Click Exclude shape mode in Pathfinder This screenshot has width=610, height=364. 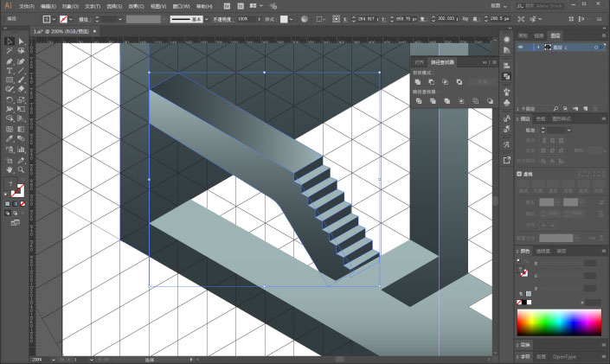pos(459,81)
